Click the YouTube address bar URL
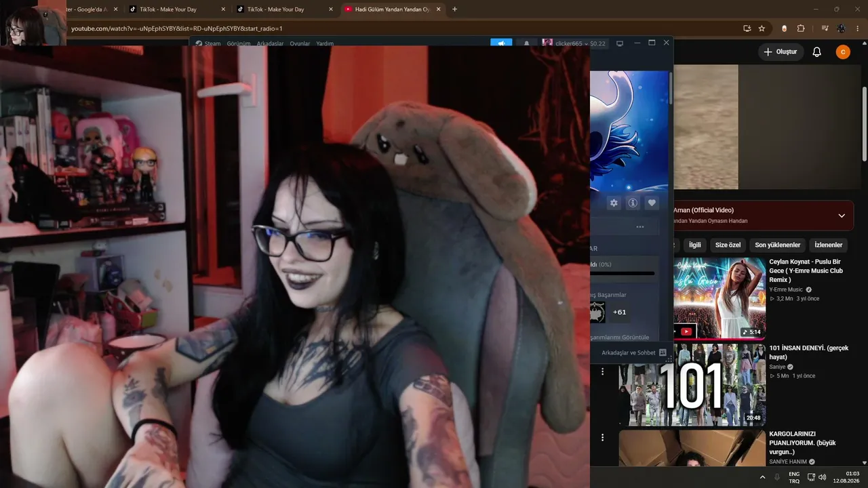This screenshot has height=488, width=868. (x=176, y=28)
